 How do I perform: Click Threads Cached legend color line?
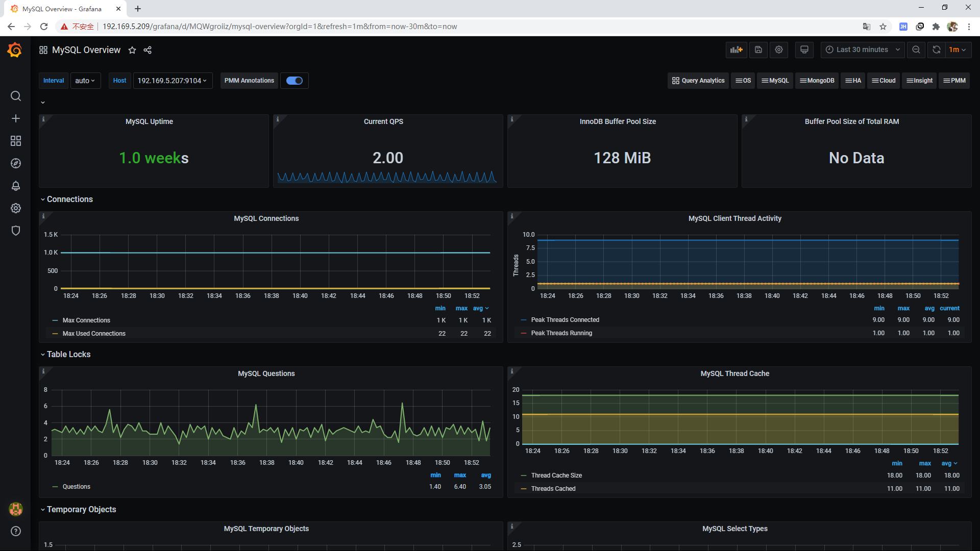[x=524, y=489]
